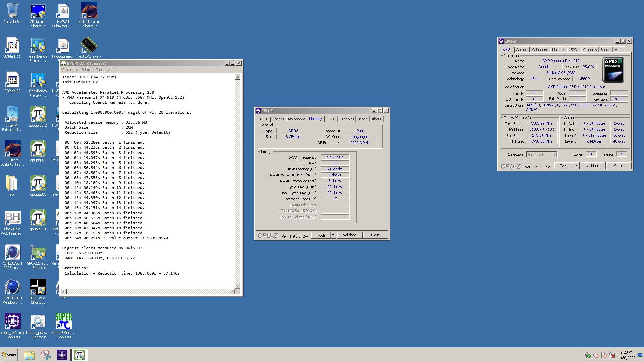This screenshot has height=362, width=644.
Task: Open the Memory tab in the CPU-Z processor window
Action: [558, 50]
